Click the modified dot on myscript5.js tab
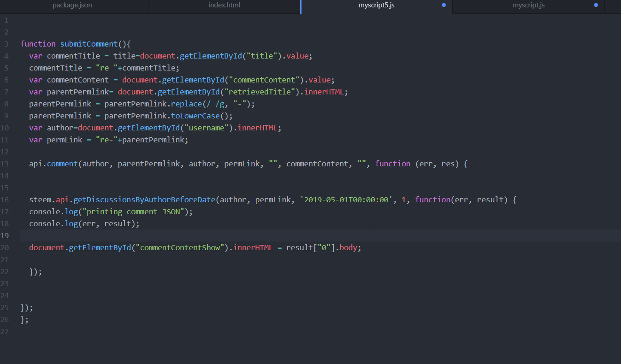This screenshot has width=621, height=364. pos(444,6)
